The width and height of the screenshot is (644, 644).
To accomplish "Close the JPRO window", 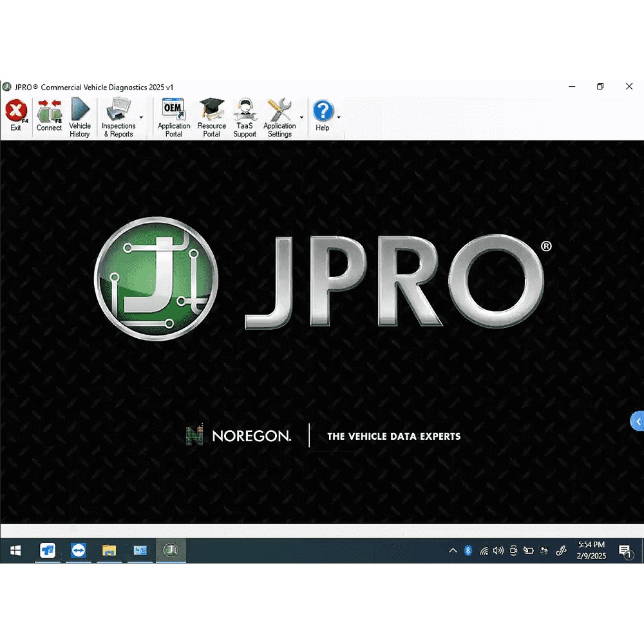I will tap(629, 87).
